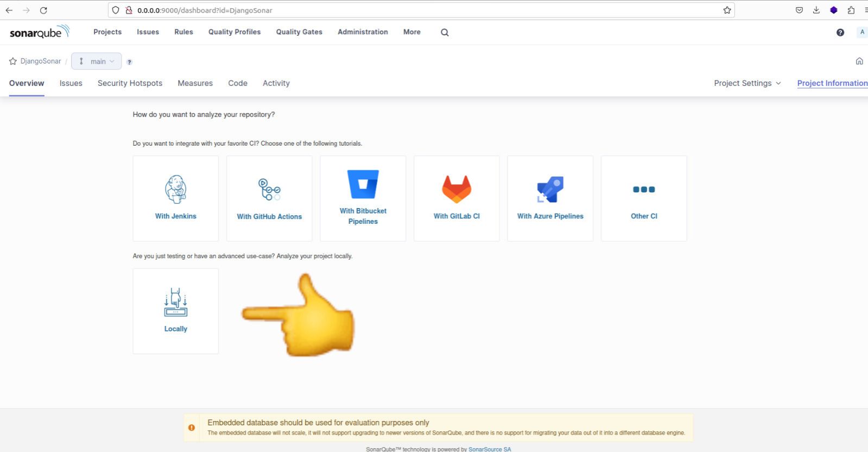The width and height of the screenshot is (868, 452).
Task: Click the Pocket save icon
Action: tap(799, 10)
